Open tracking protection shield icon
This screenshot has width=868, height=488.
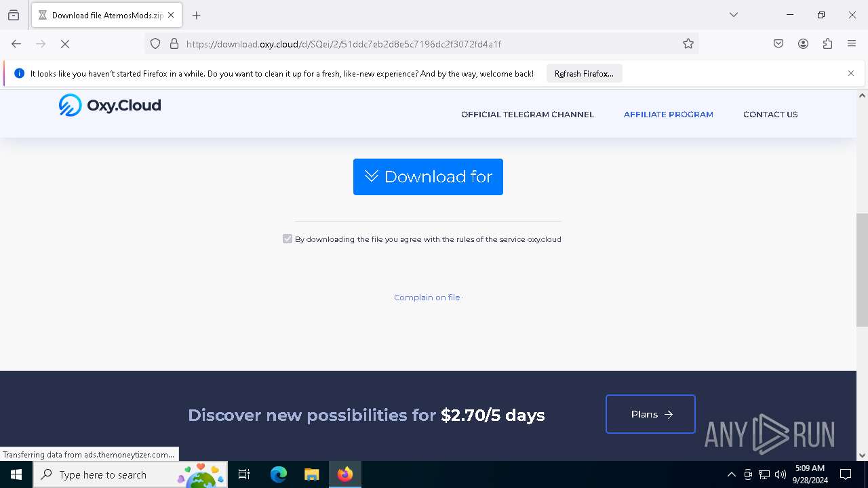(x=155, y=44)
